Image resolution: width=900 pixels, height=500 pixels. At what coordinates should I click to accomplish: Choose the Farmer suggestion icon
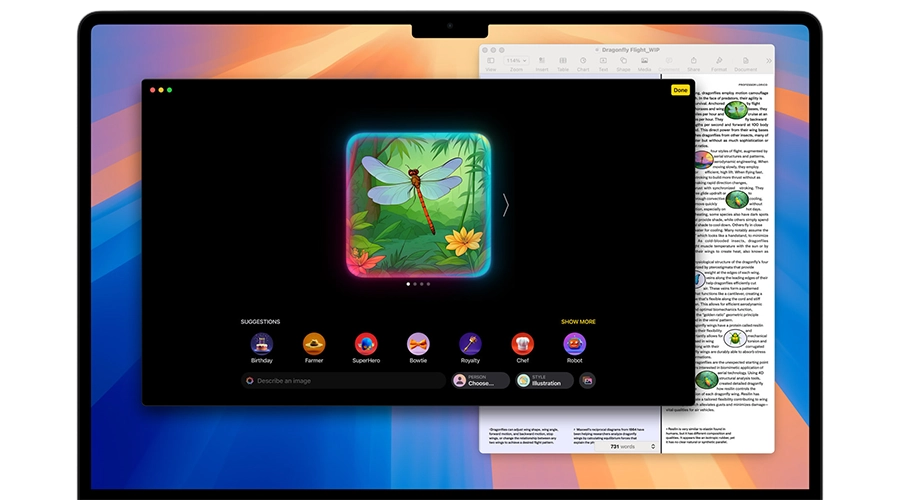(x=314, y=344)
